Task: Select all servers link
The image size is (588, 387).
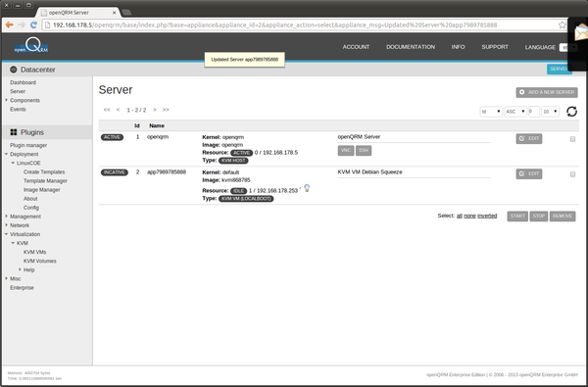Action: point(460,216)
